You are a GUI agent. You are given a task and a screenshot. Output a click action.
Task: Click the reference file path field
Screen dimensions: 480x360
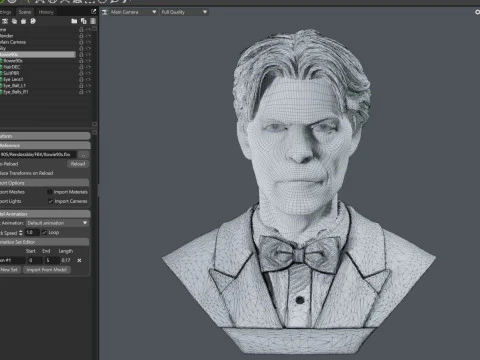(38, 155)
